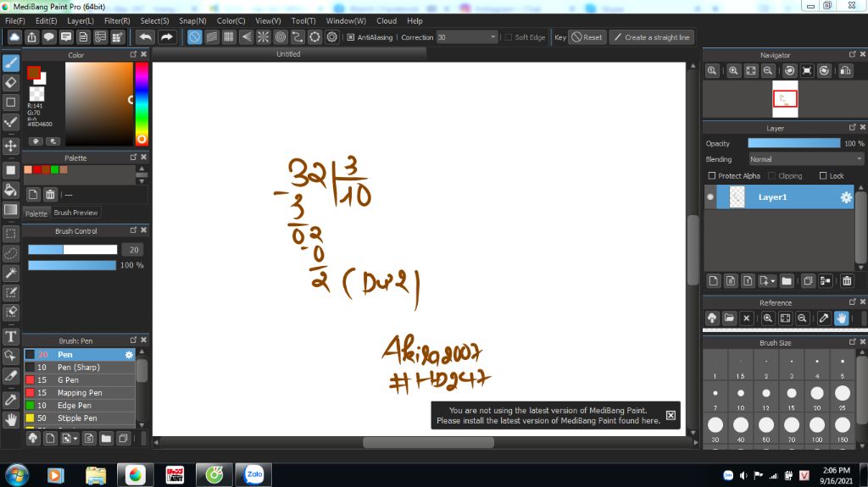The image size is (868, 487).
Task: Open snap settings gear icon
Action: click(x=331, y=37)
